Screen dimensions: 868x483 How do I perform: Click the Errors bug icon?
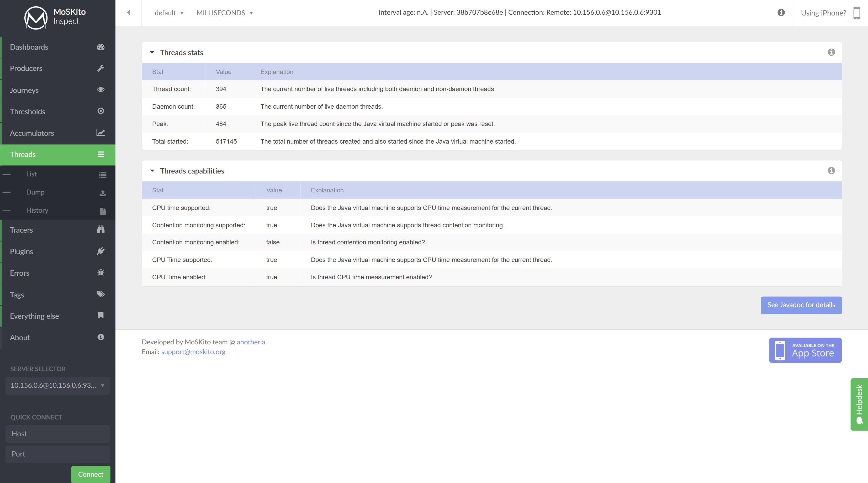click(x=100, y=273)
